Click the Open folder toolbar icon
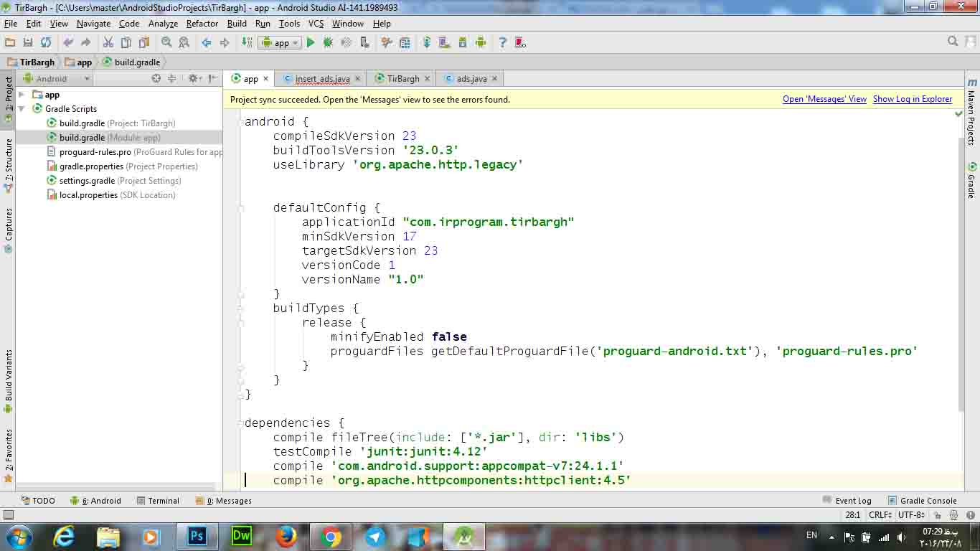 10,42
